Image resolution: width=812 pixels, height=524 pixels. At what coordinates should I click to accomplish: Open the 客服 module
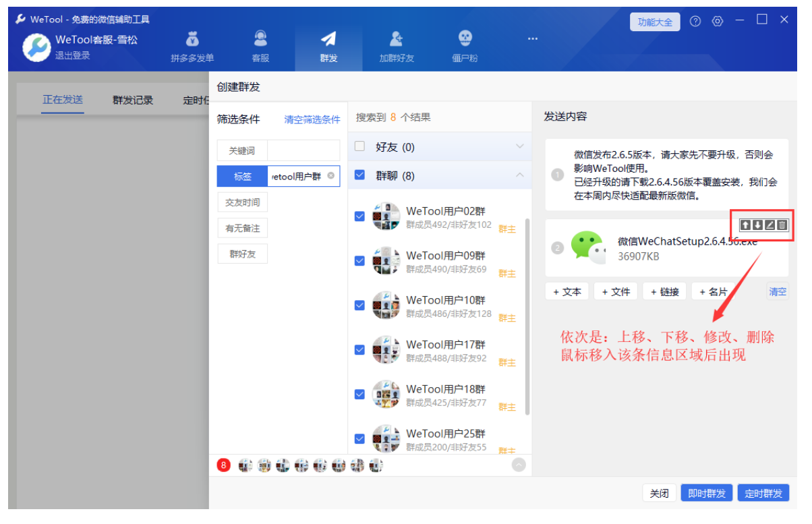[x=260, y=47]
